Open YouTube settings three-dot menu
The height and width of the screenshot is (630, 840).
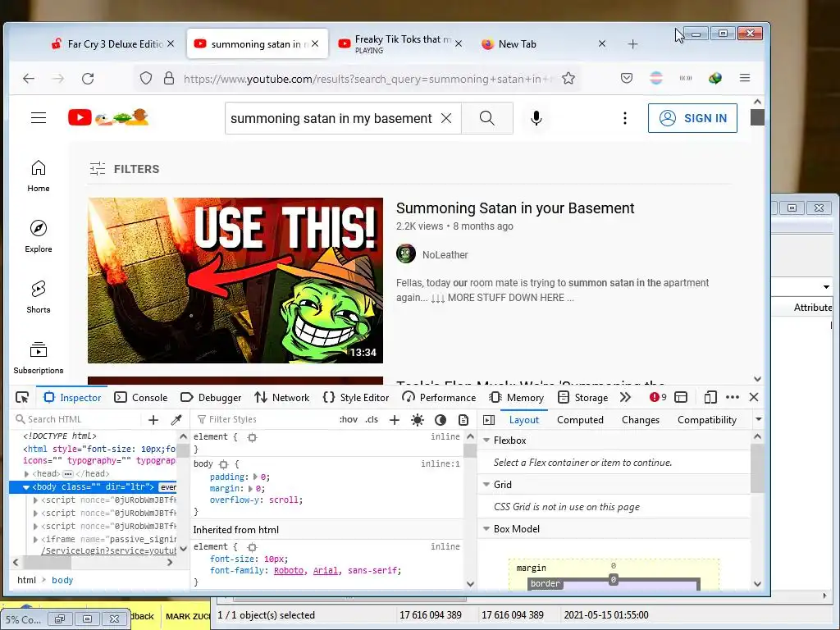click(x=624, y=118)
